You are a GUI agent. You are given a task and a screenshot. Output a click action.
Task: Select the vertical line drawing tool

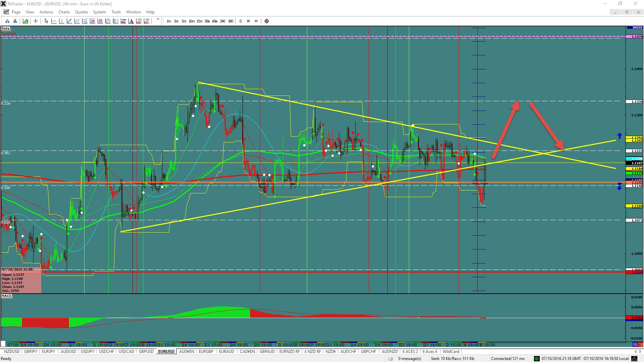click(61, 21)
